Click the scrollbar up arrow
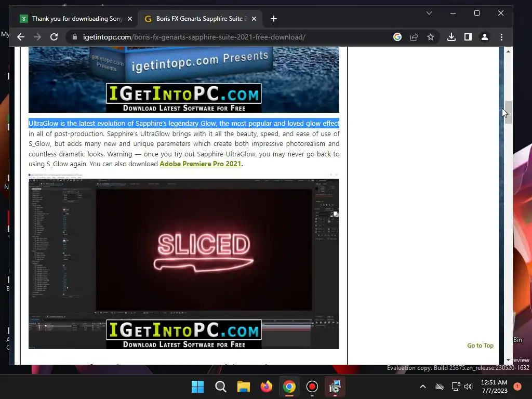This screenshot has width=532, height=399. (508, 51)
